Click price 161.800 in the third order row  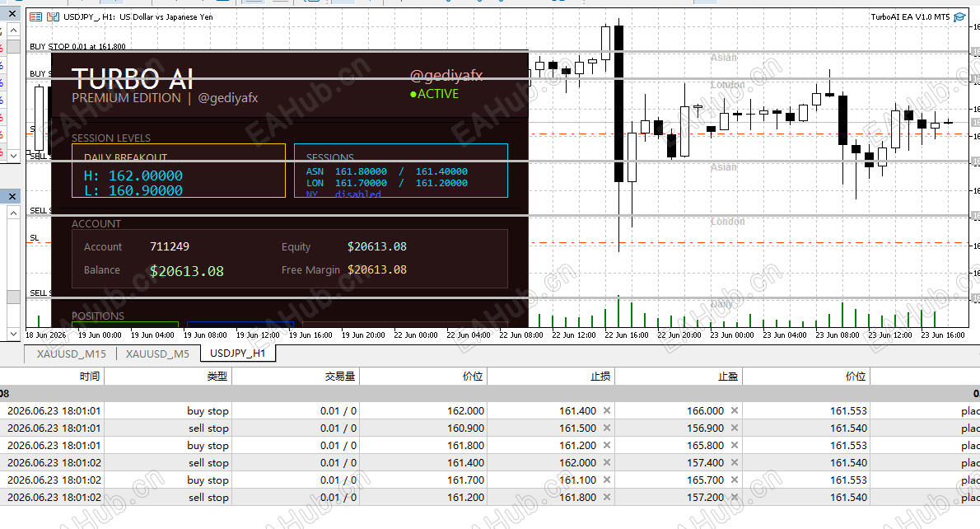point(465,445)
